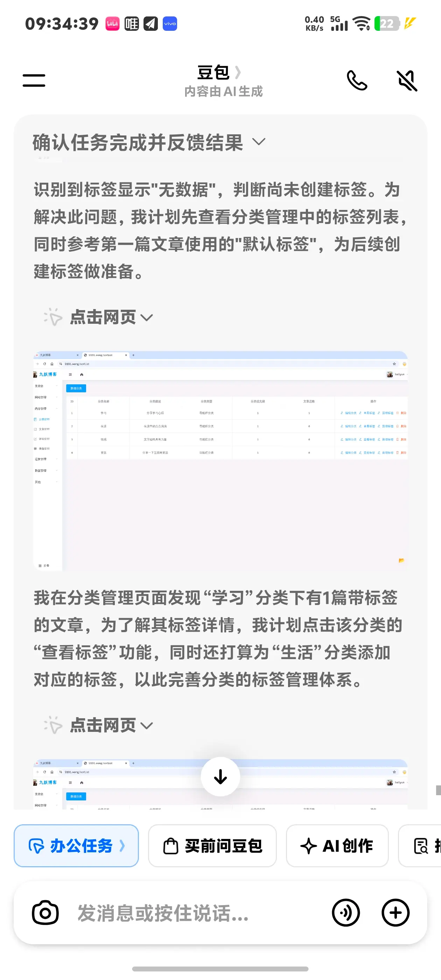Open the first webpage screenshot thumbnail

point(220,460)
